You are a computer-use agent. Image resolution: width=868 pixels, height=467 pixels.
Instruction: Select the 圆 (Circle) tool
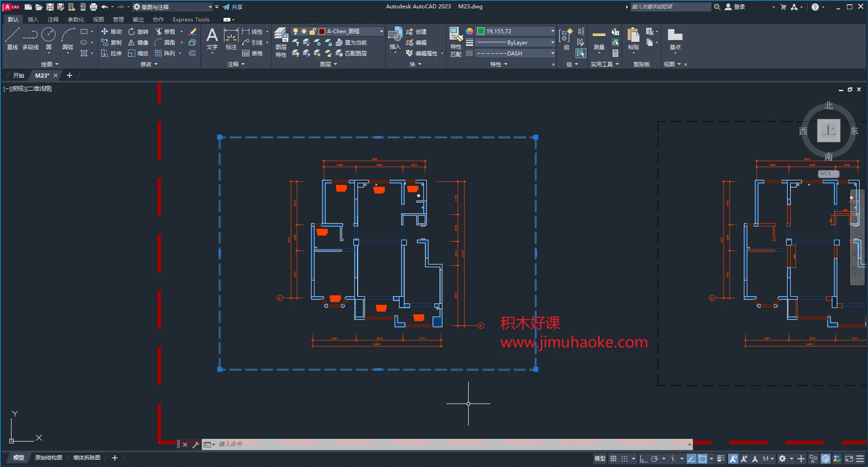(48, 38)
